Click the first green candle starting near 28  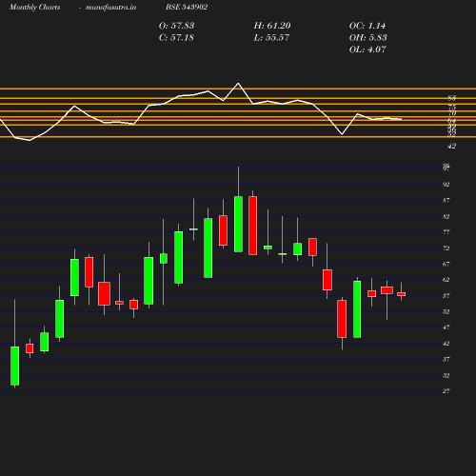(14, 366)
